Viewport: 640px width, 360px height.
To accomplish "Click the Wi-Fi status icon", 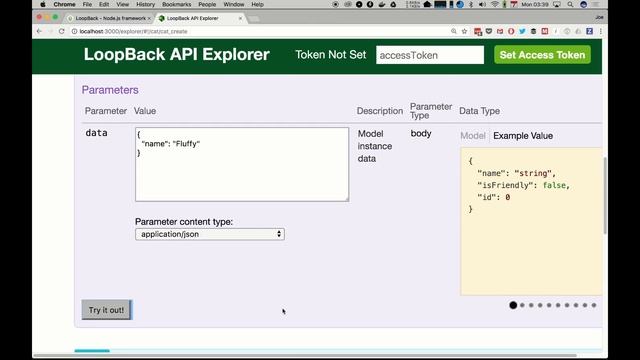I will (x=495, y=4).
